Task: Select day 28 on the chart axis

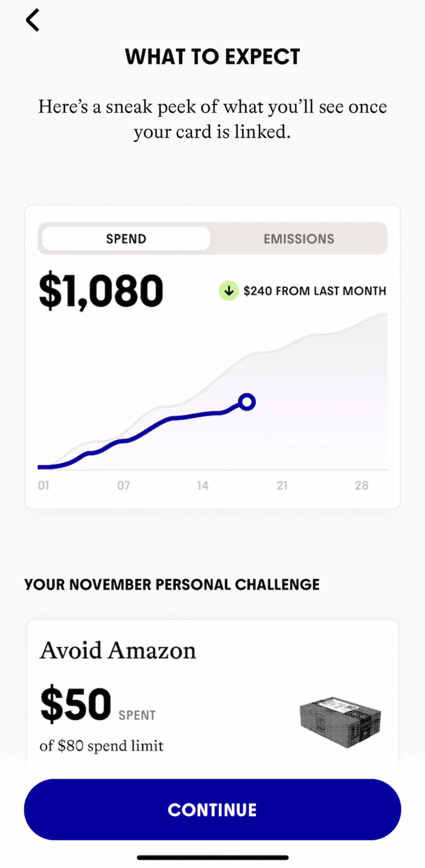Action: (362, 485)
